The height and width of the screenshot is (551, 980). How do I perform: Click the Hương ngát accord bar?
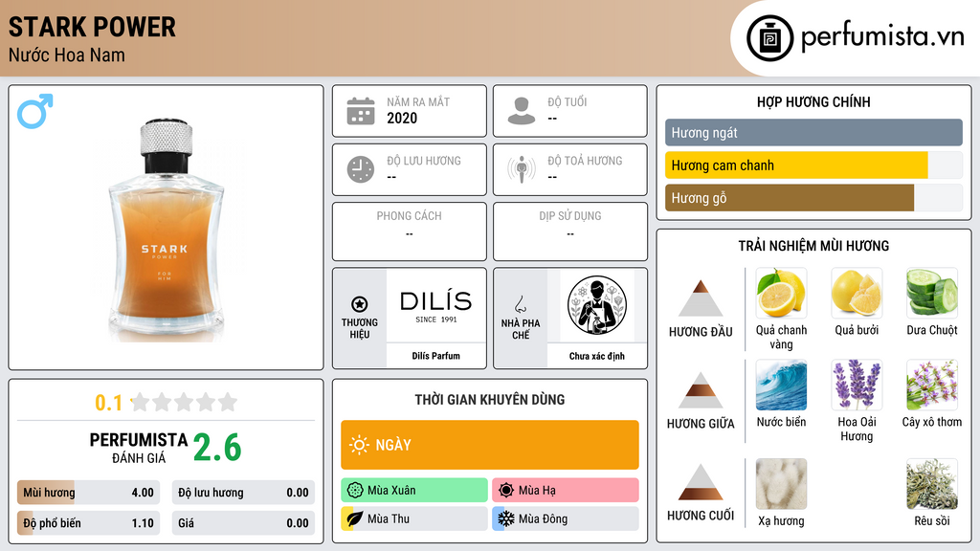coord(813,132)
